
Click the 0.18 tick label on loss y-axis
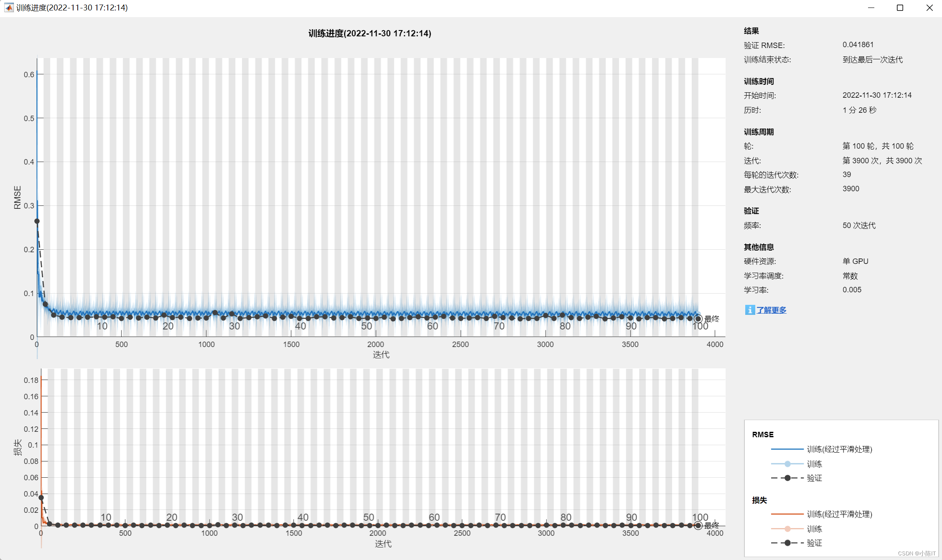[31, 380]
